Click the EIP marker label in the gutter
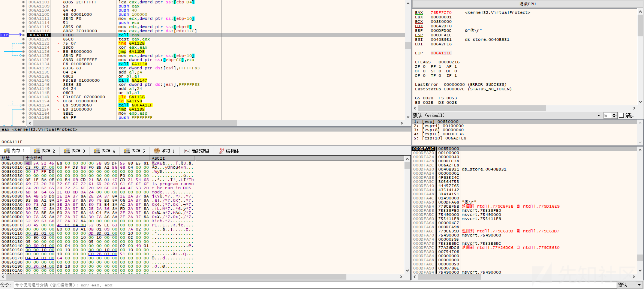 point(4,35)
